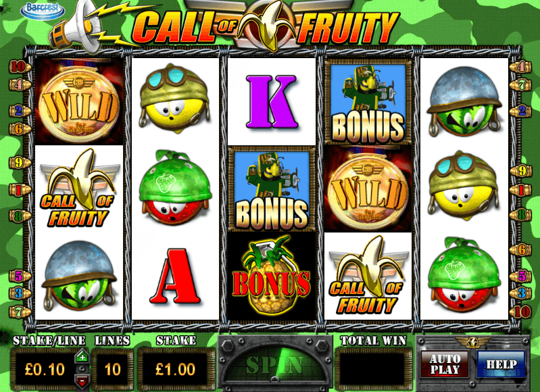
Task: Select payline 10 bullet on left side
Action: click(x=20, y=66)
